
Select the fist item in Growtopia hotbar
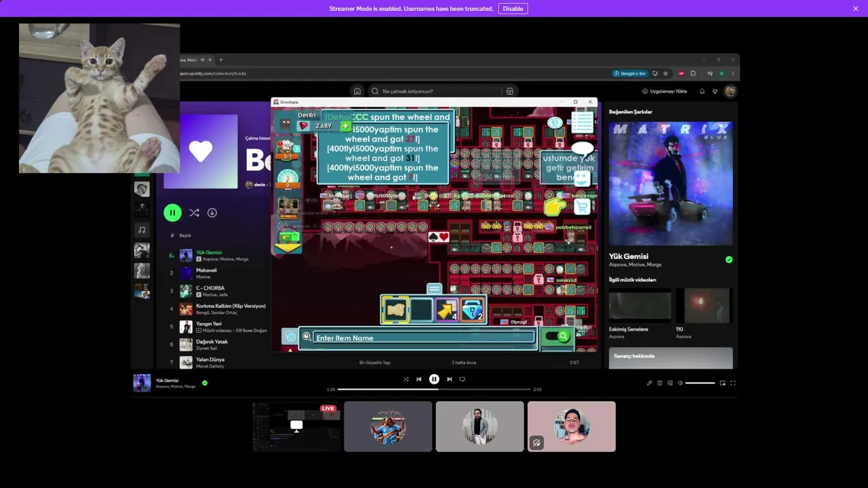(395, 310)
